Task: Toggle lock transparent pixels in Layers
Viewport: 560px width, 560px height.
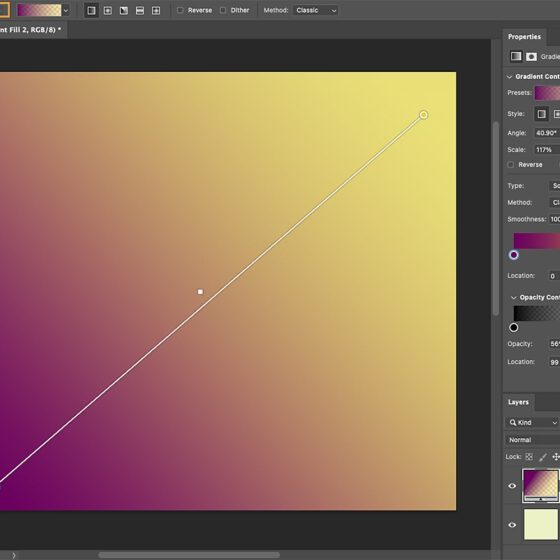Action: click(529, 457)
